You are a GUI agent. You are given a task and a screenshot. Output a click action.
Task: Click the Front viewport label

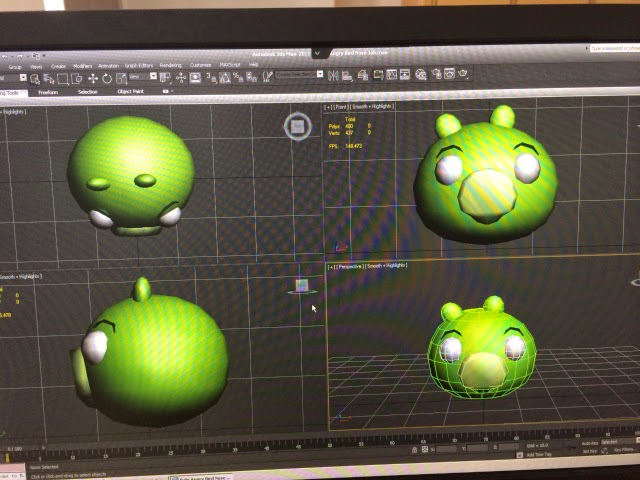click(340, 107)
